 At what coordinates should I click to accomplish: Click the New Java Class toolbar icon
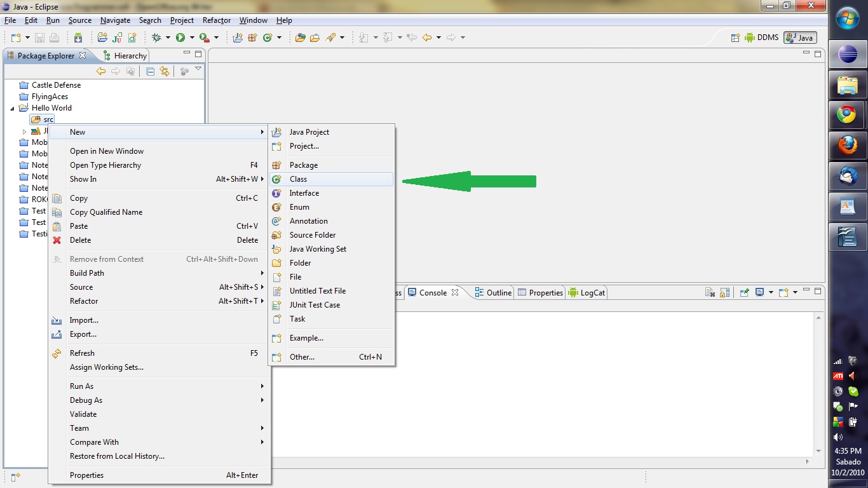(268, 37)
